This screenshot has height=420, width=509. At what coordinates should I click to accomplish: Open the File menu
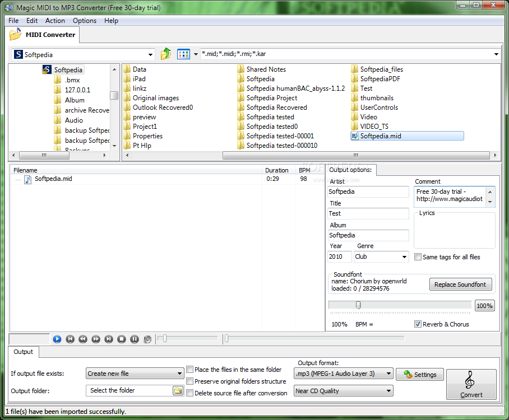point(13,21)
